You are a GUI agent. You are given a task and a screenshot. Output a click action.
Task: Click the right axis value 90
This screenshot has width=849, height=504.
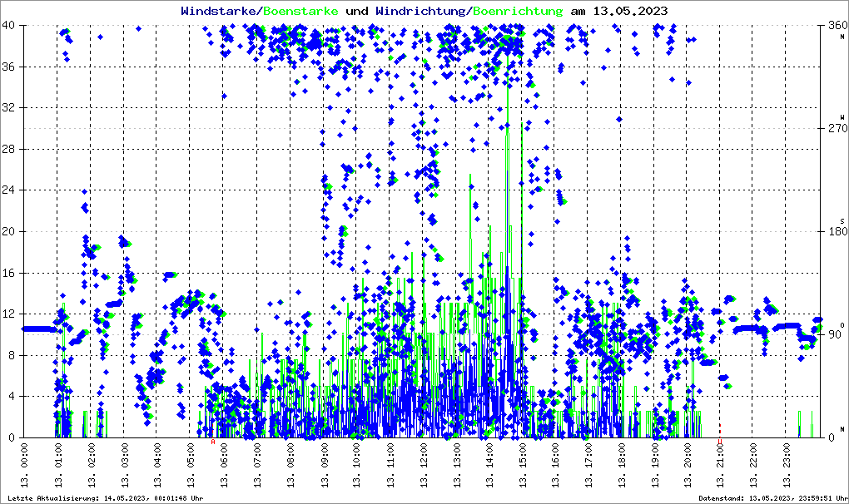coord(834,334)
